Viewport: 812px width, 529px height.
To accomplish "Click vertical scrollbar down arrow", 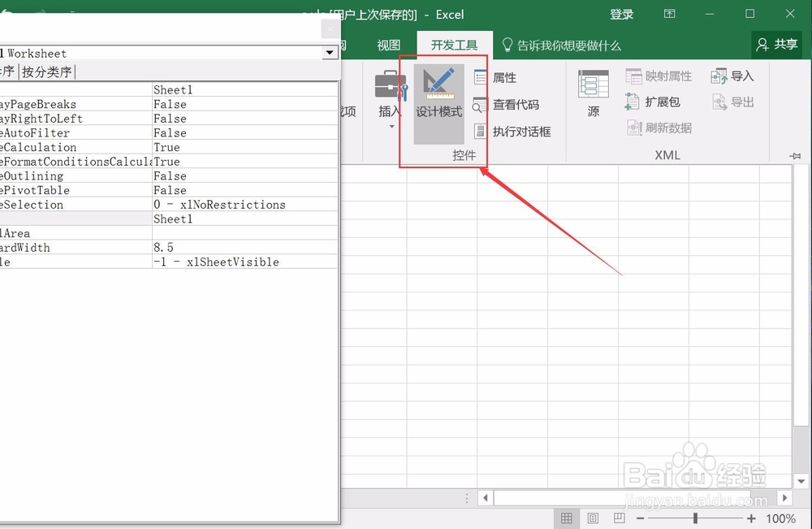I will [x=801, y=481].
